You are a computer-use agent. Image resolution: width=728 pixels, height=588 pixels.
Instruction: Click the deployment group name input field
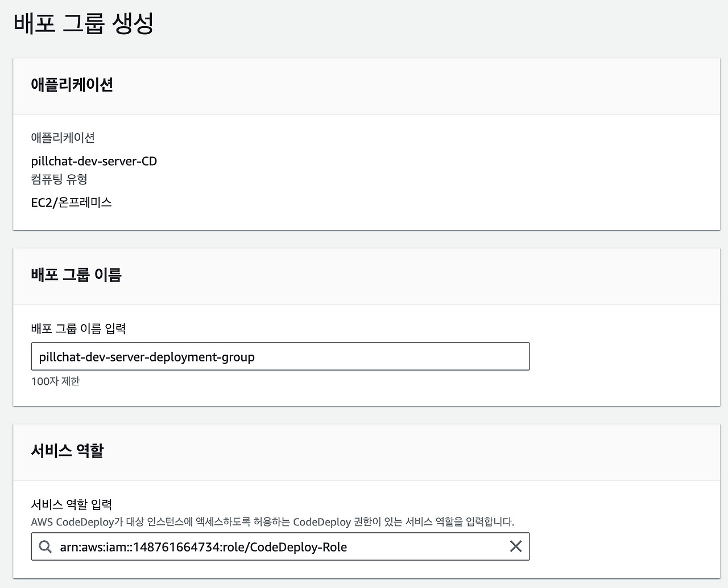point(280,356)
